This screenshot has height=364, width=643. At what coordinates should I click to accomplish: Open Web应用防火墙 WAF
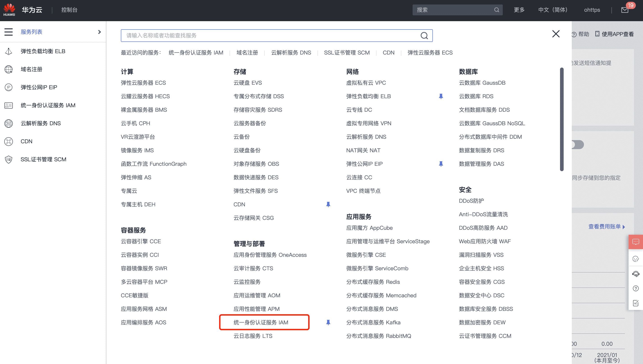485,241
